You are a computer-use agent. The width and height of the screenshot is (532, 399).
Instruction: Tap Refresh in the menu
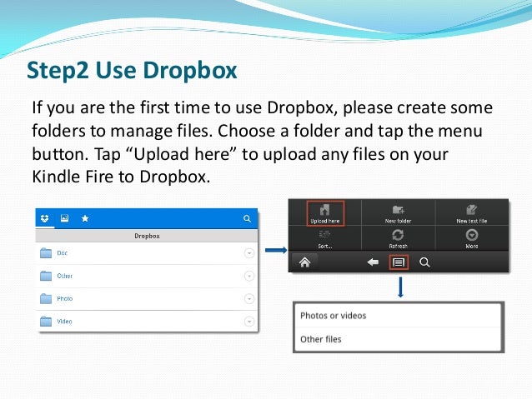[x=398, y=239]
